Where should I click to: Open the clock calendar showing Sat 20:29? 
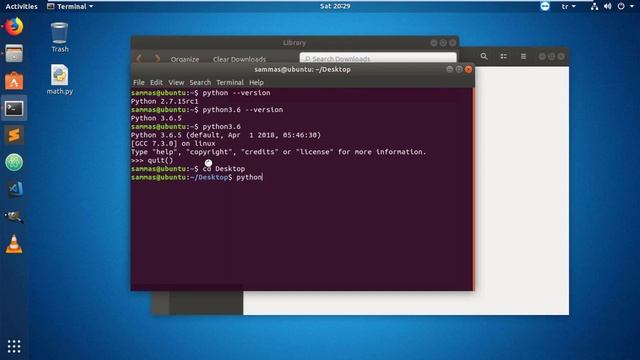point(335,6)
